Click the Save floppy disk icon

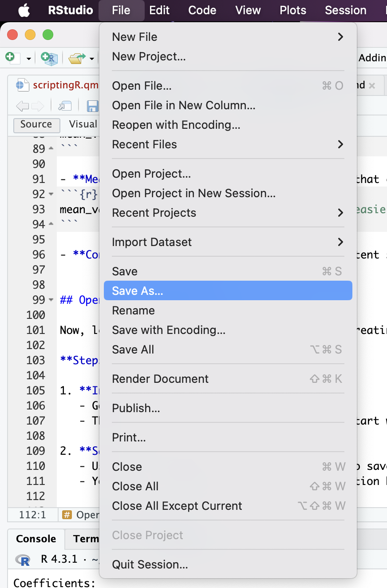click(x=92, y=106)
